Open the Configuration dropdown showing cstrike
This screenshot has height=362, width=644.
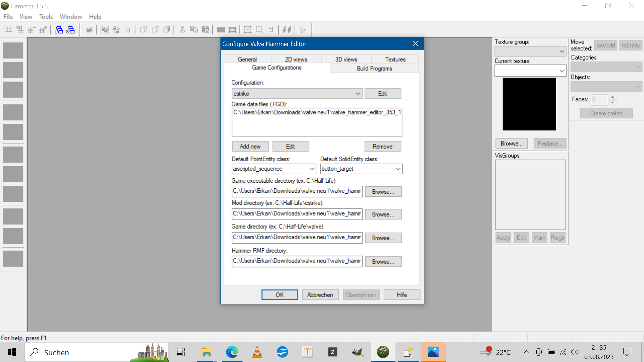pyautogui.click(x=297, y=94)
